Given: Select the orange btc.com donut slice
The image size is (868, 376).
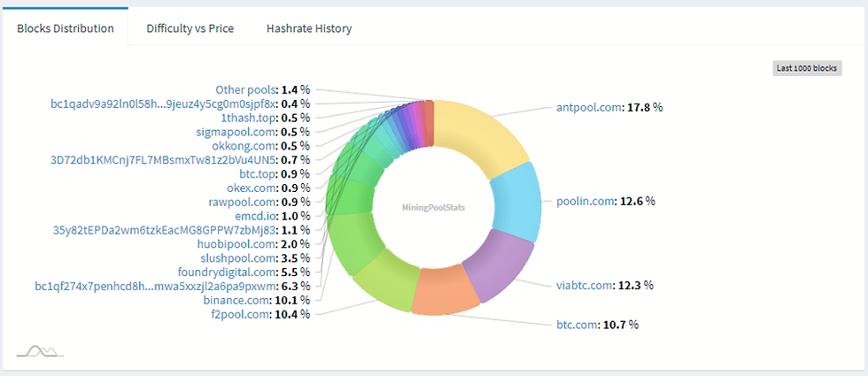Looking at the screenshot, I should pos(446,290).
